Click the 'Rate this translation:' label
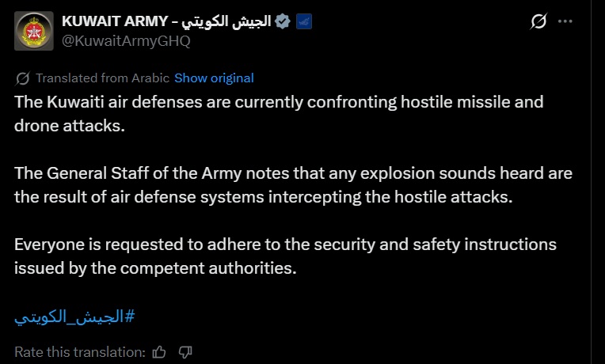 tap(80, 351)
